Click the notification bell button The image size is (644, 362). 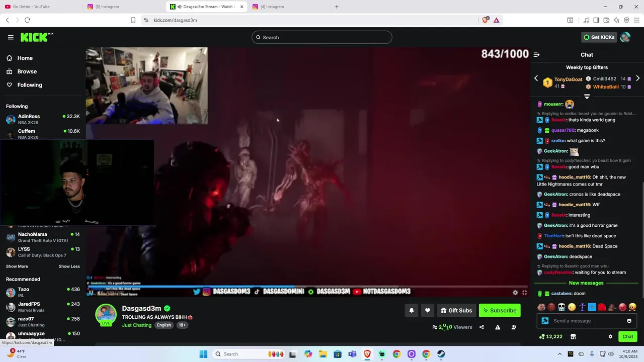411,311
